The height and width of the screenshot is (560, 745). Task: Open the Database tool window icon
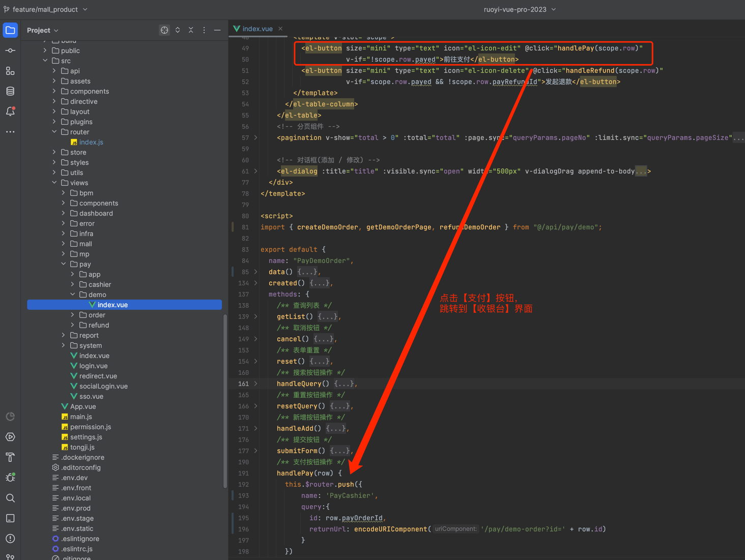click(10, 91)
